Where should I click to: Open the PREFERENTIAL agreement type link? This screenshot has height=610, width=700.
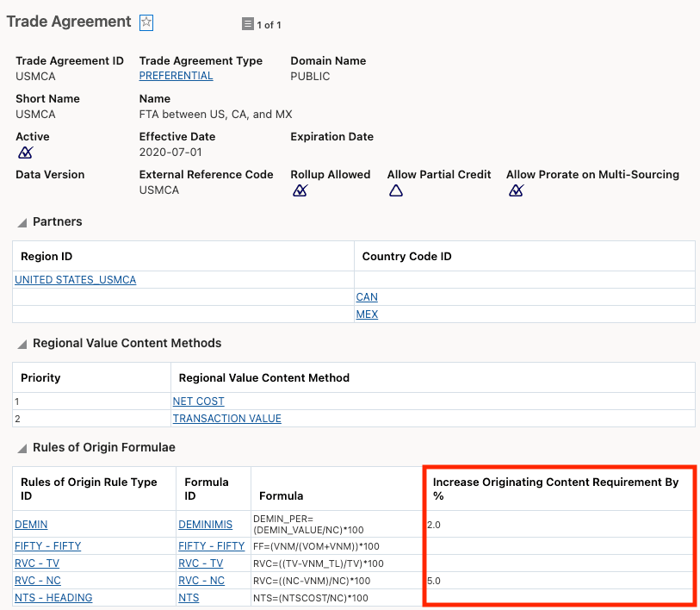click(176, 76)
